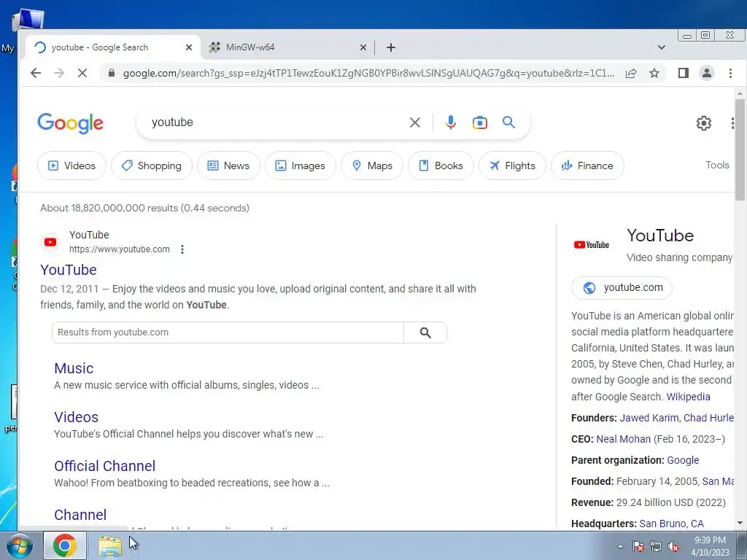Image resolution: width=747 pixels, height=560 pixels.
Task: Click Results from youtube.com search field
Action: click(228, 332)
